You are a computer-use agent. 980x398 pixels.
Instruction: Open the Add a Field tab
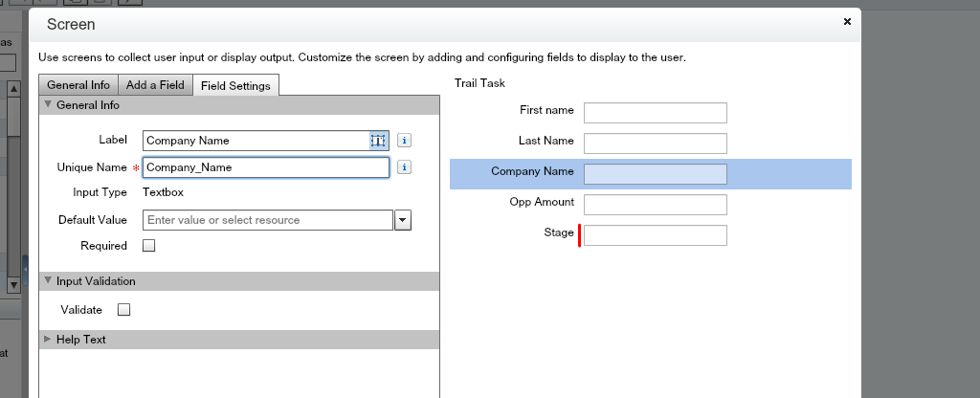pos(155,85)
